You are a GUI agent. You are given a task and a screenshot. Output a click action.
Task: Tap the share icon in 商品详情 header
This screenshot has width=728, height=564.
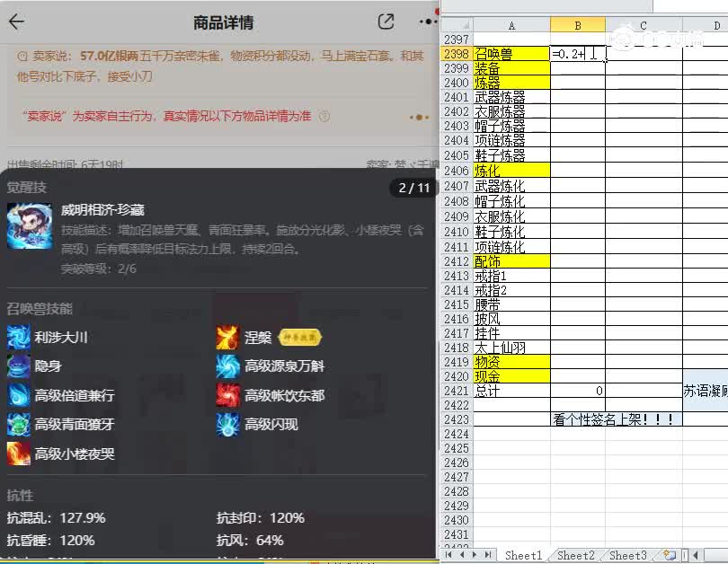pyautogui.click(x=386, y=22)
